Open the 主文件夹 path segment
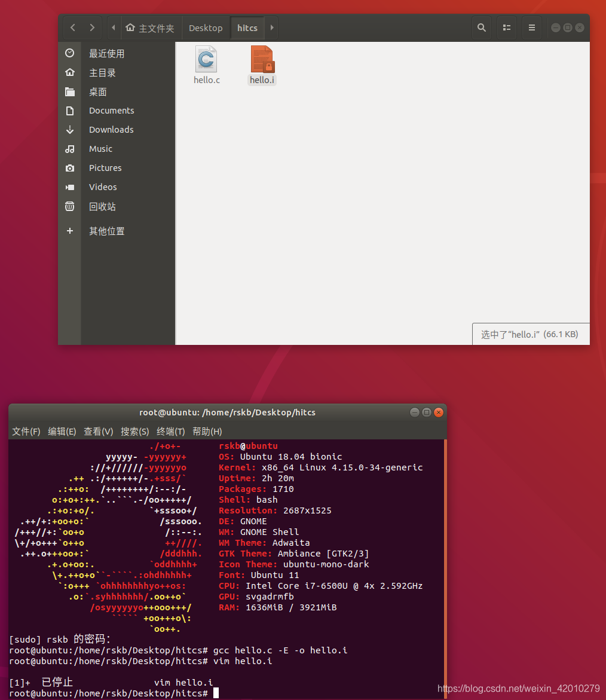The image size is (606, 700). 150,28
